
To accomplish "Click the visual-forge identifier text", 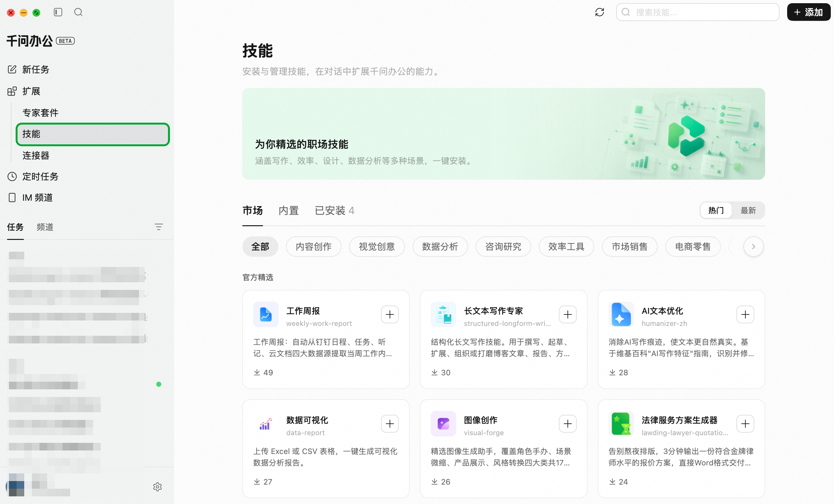I will click(x=484, y=433).
